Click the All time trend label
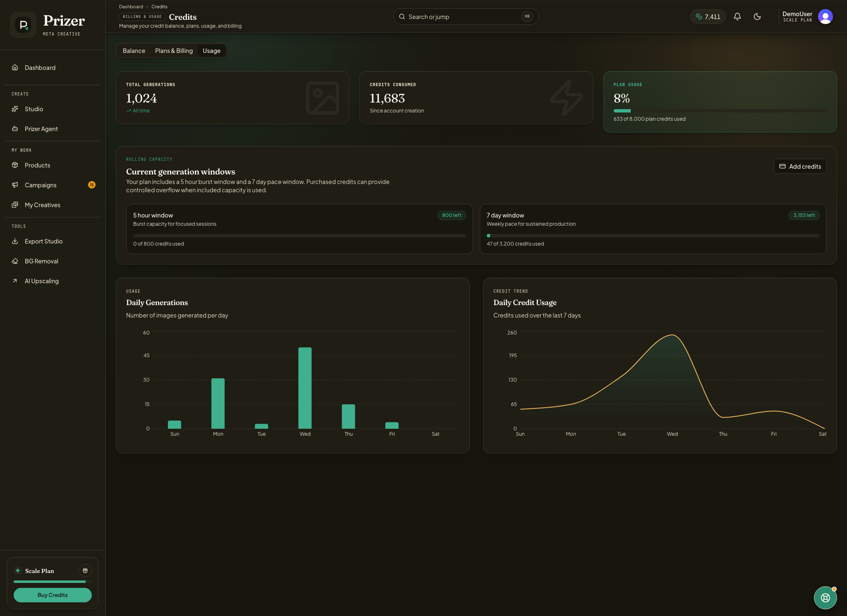This screenshot has height=616, width=847. click(138, 111)
